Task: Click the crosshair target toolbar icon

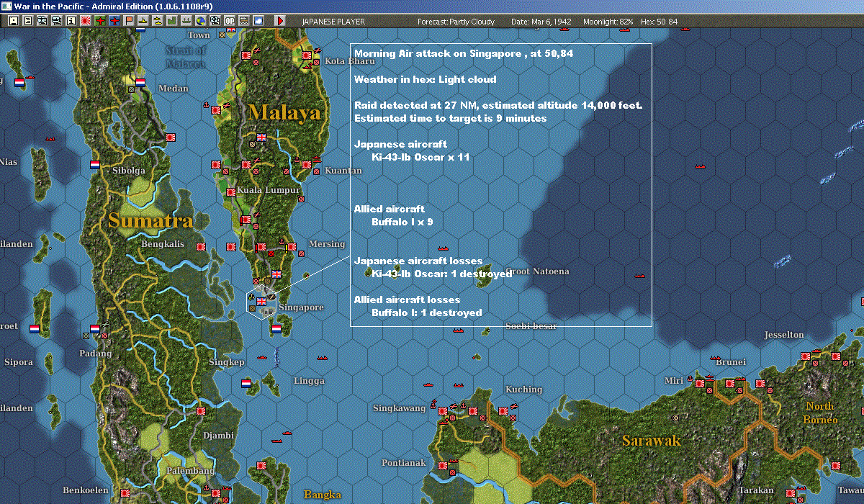Action: coord(215,21)
